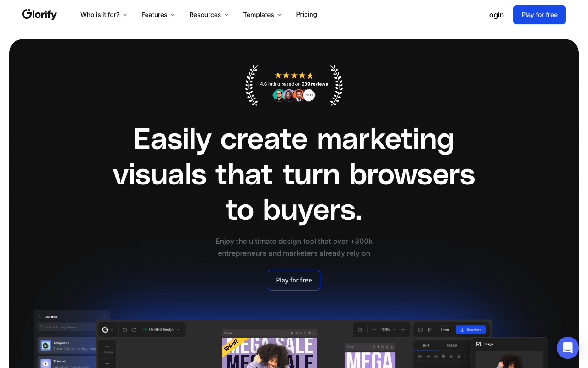Close the Libraries panel with X

pyautogui.click(x=104, y=317)
